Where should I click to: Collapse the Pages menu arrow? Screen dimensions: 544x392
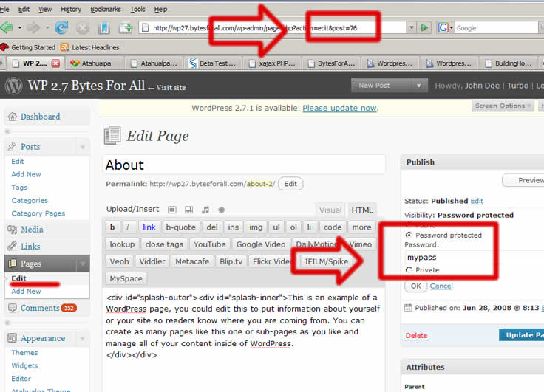(83, 264)
